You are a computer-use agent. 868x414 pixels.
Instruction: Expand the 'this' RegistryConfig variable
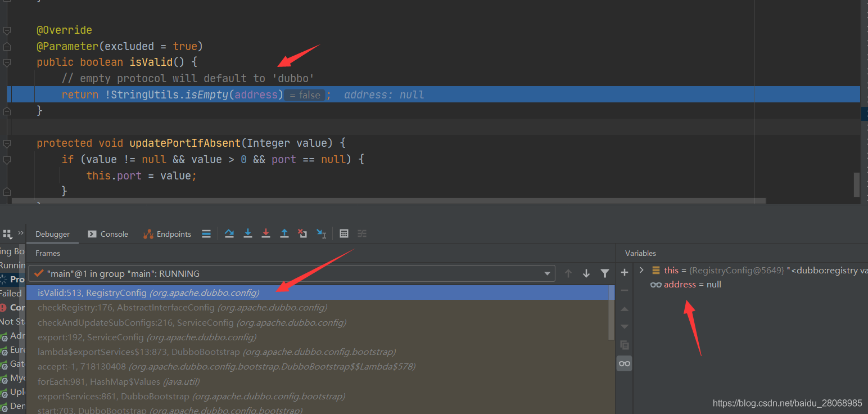641,270
